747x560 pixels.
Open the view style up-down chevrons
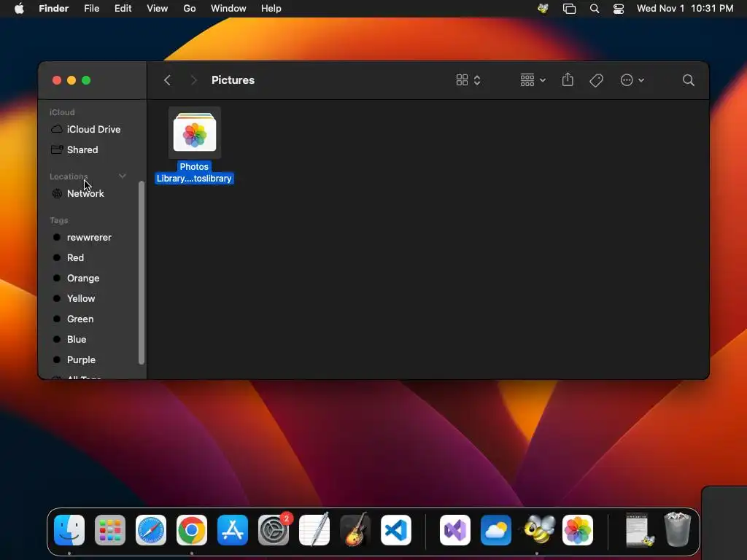[477, 80]
